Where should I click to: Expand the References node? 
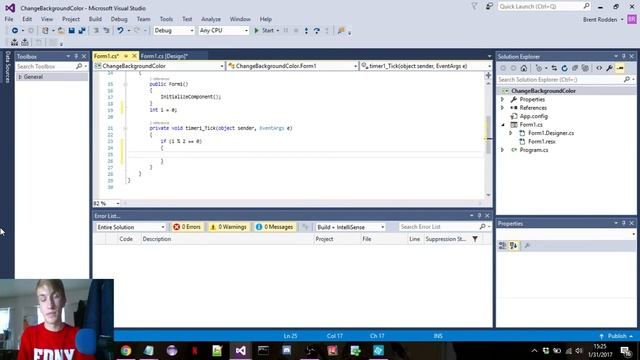pyautogui.click(x=502, y=108)
